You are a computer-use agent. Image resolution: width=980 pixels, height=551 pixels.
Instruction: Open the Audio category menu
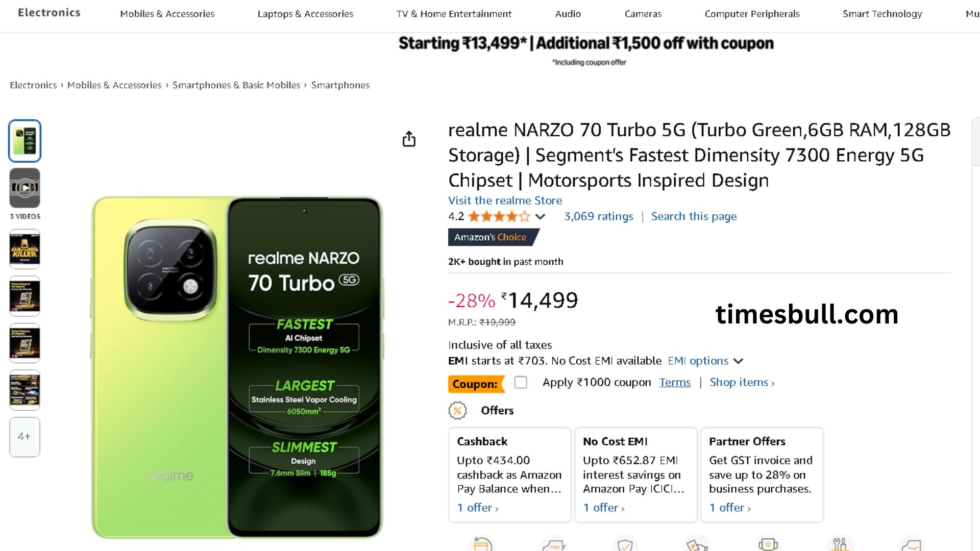[x=568, y=14]
